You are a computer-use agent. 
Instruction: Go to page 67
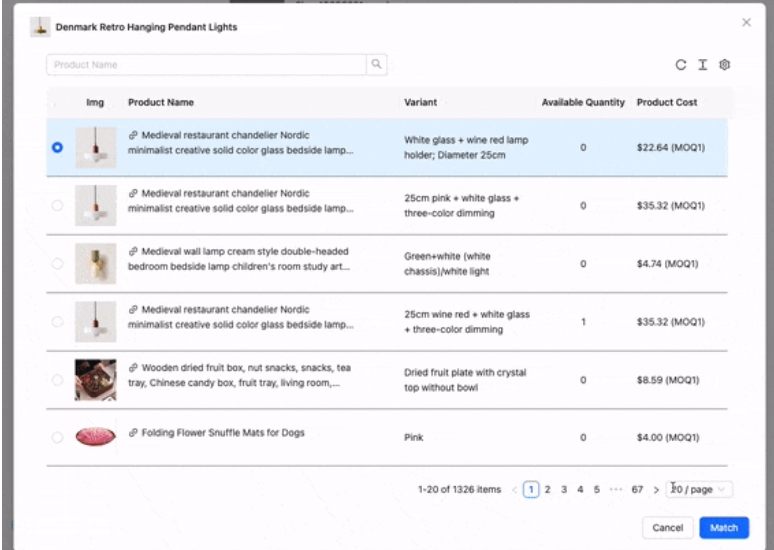click(637, 489)
